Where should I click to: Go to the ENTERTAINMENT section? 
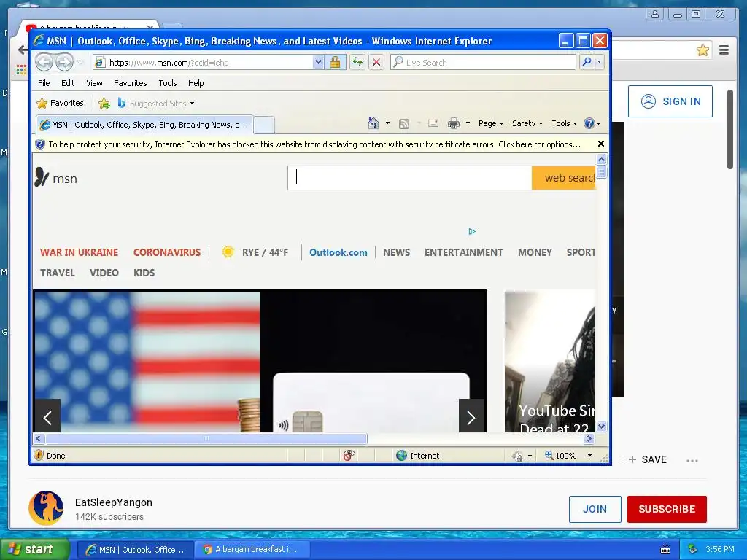point(463,252)
